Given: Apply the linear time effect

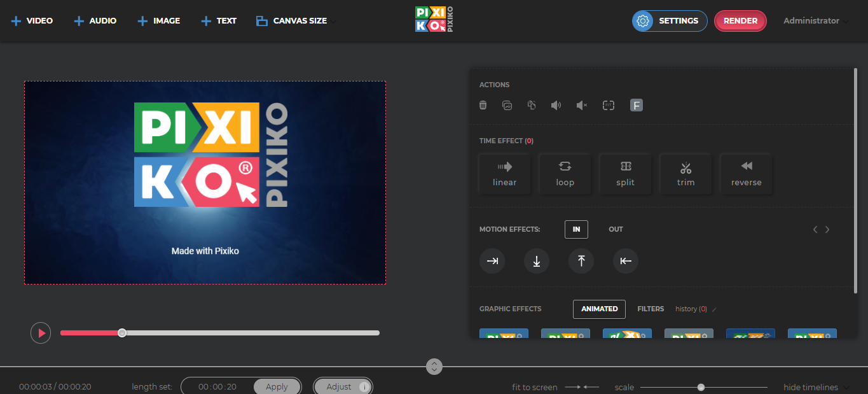Looking at the screenshot, I should point(504,174).
